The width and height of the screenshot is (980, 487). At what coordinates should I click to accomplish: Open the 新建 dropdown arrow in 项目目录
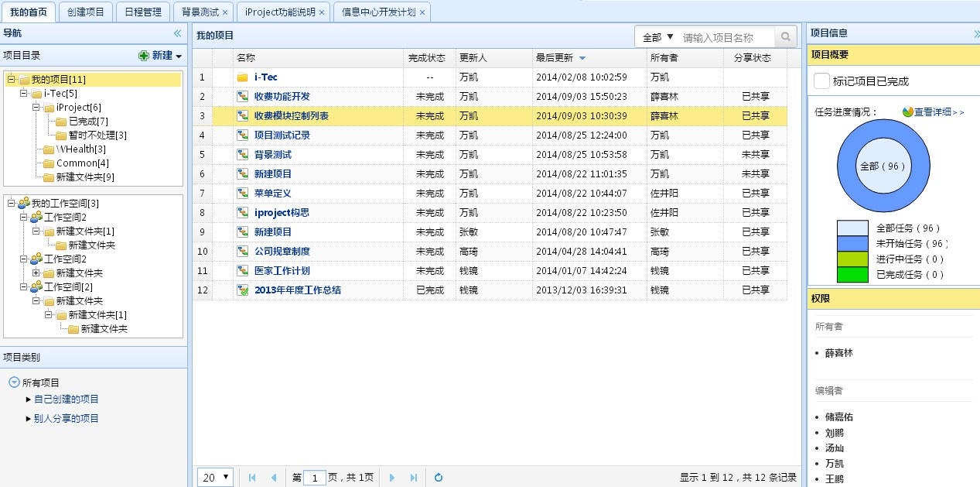coord(179,57)
